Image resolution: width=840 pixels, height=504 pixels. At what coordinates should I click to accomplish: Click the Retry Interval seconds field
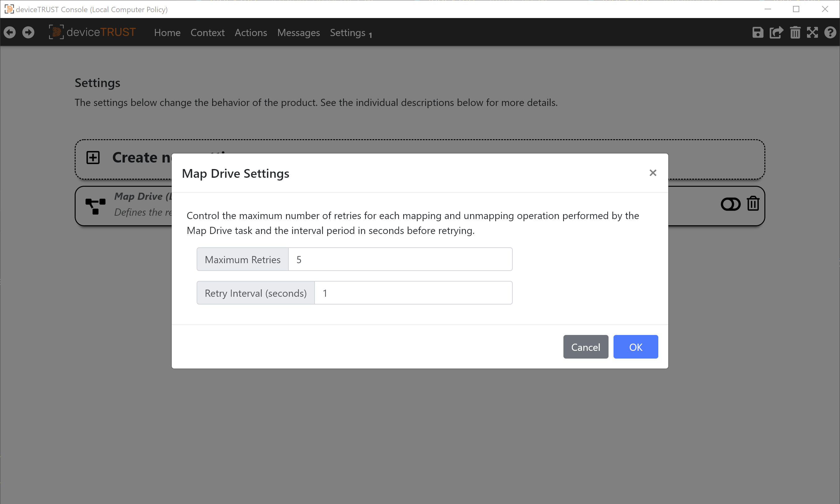pyautogui.click(x=413, y=292)
